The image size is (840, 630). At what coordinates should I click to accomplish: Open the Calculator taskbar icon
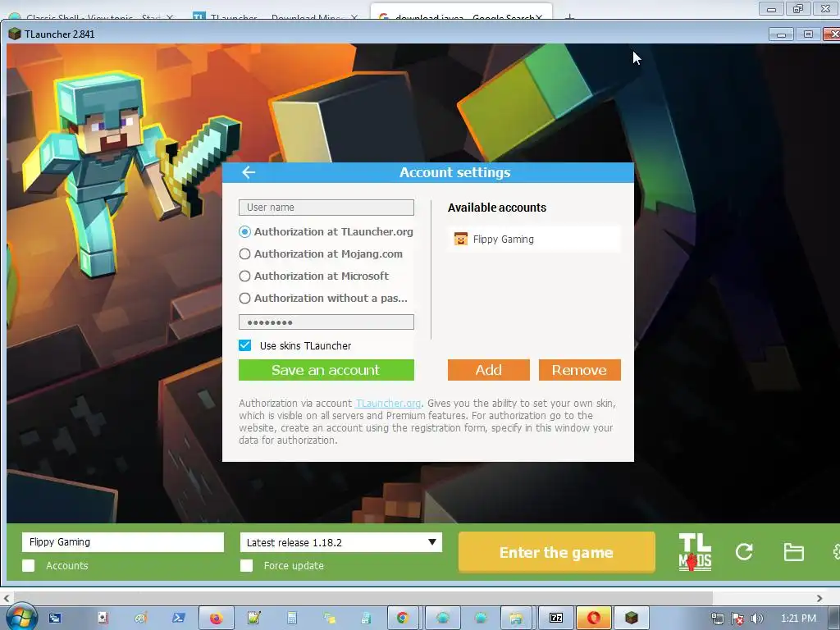tap(291, 619)
